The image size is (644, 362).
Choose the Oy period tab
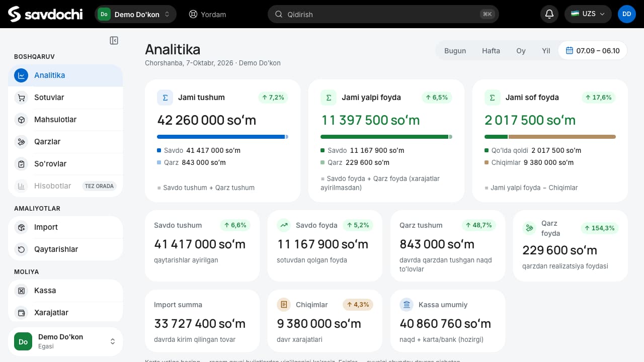tap(521, 51)
